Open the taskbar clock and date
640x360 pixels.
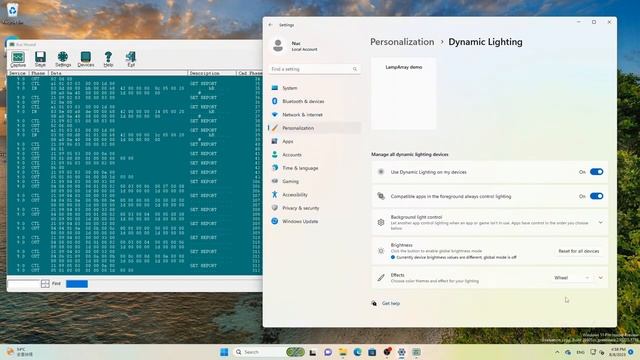click(617, 352)
